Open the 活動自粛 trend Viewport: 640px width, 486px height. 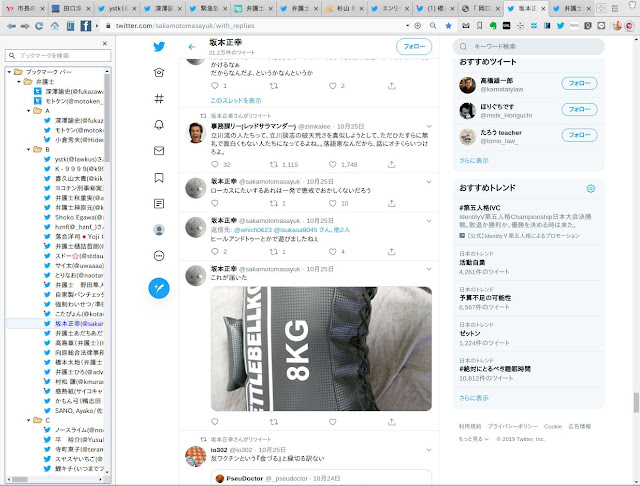point(472,262)
